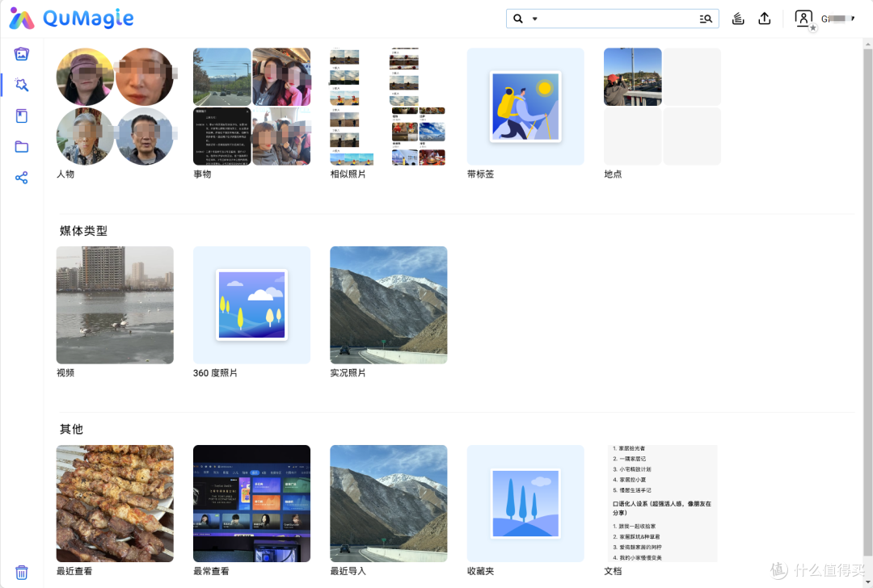Open the 文档 documents album
The height and width of the screenshot is (588, 873).
click(x=663, y=503)
